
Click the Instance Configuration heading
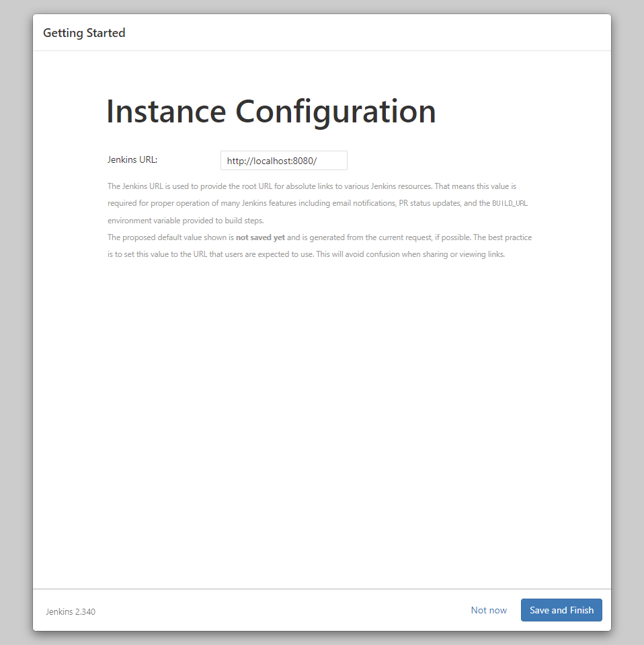[272, 112]
